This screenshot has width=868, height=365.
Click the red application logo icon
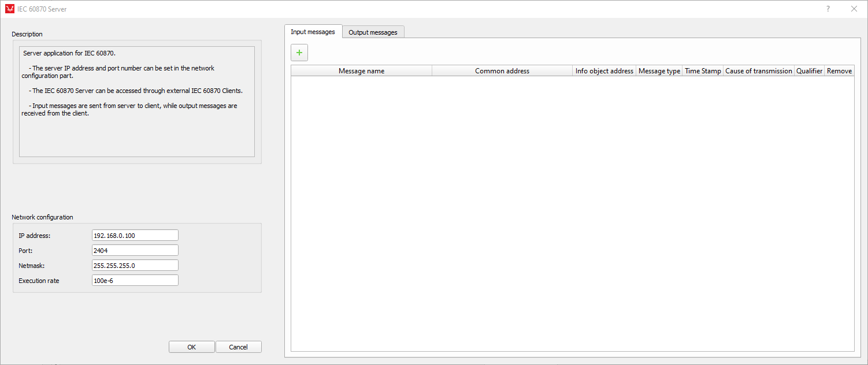pos(9,9)
